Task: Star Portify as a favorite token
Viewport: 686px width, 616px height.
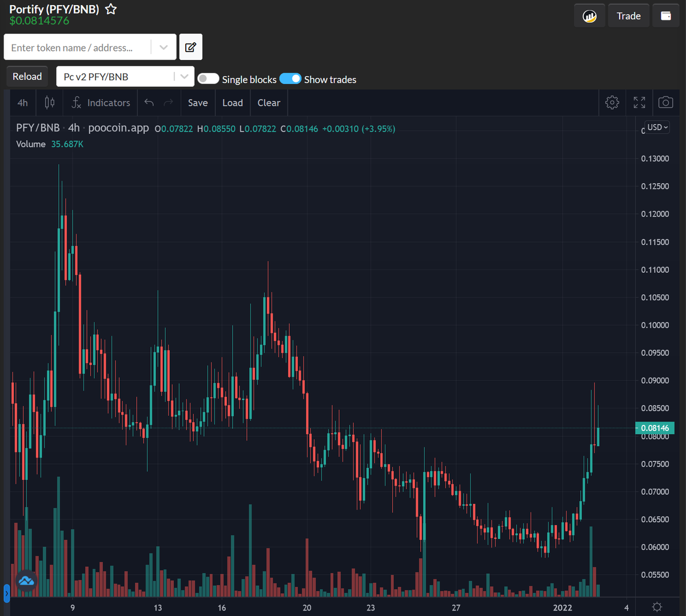Action: pos(111,9)
